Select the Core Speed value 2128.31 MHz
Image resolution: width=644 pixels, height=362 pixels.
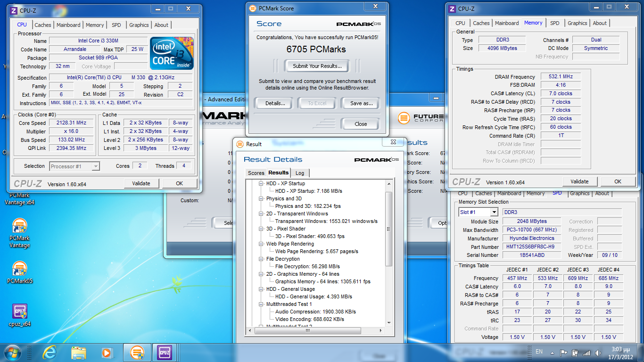click(x=72, y=123)
